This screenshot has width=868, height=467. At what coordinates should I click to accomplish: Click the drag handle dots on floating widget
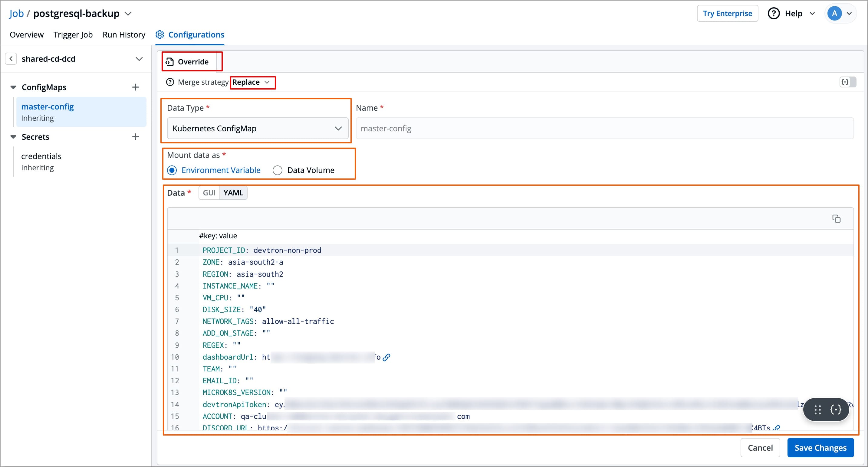click(817, 410)
